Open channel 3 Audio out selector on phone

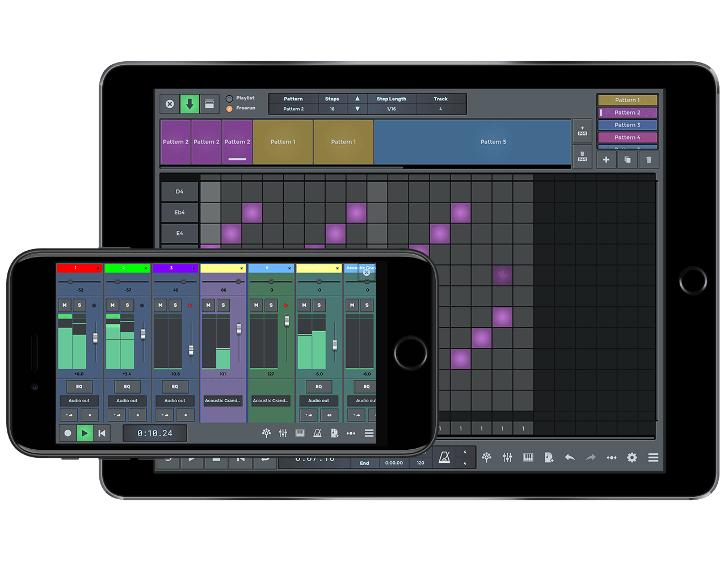(x=175, y=400)
